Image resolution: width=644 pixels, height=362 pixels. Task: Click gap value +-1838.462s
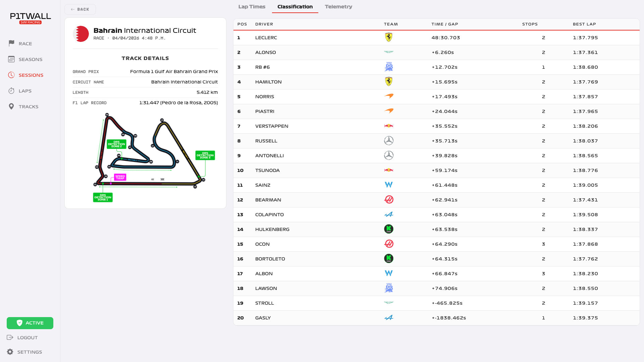449,318
